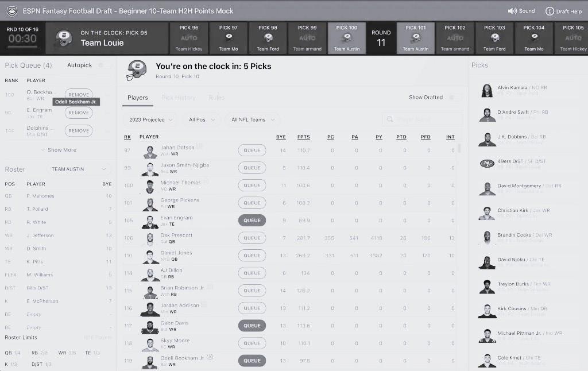Open the 2023 Projected dropdown

pos(151,119)
